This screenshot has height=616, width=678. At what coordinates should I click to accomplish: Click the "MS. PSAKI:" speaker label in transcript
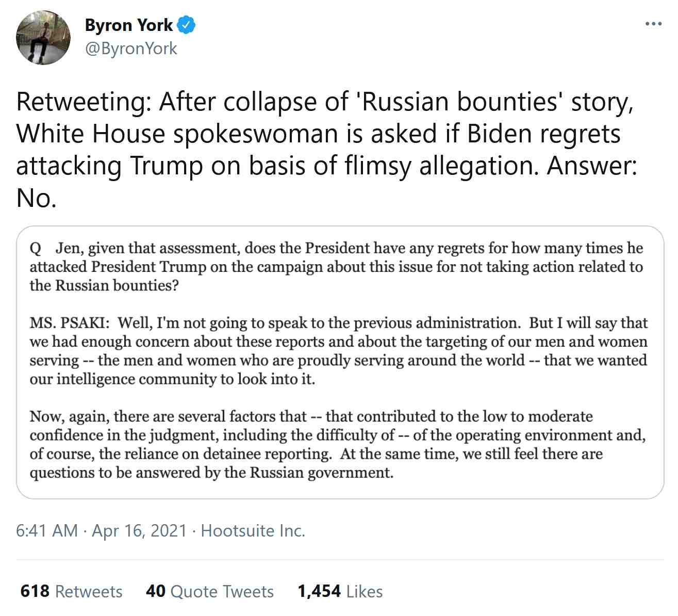pyautogui.click(x=69, y=323)
